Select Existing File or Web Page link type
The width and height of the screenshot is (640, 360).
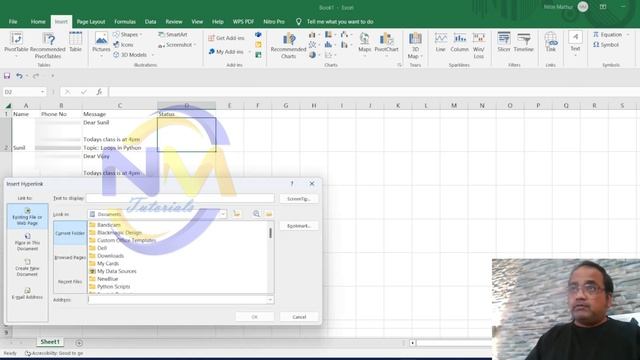click(27, 217)
